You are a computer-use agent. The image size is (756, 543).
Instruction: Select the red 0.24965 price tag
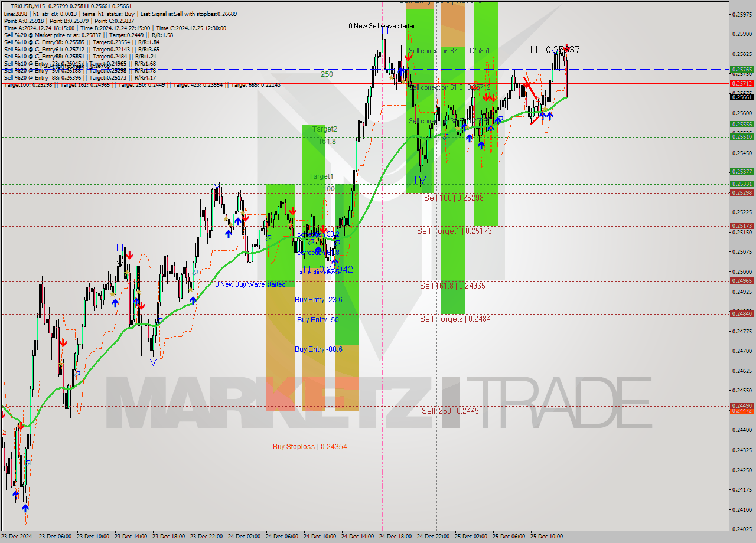click(x=742, y=280)
